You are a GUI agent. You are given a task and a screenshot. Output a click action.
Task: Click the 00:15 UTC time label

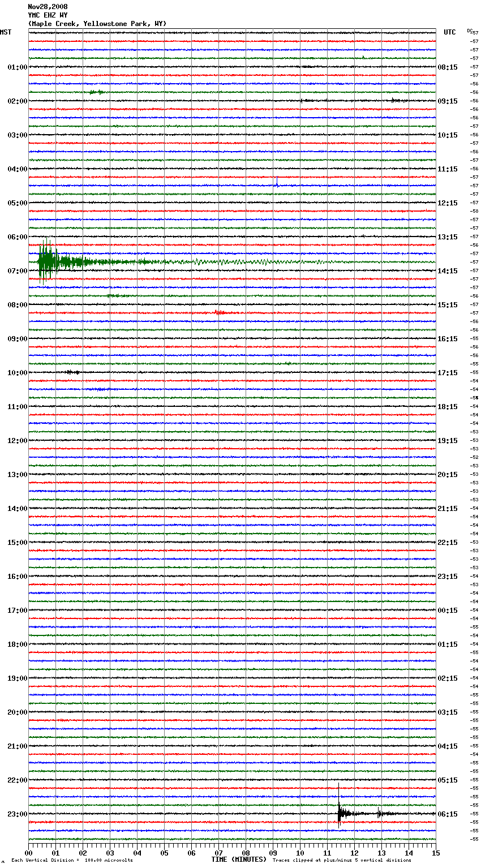pyautogui.click(x=448, y=611)
